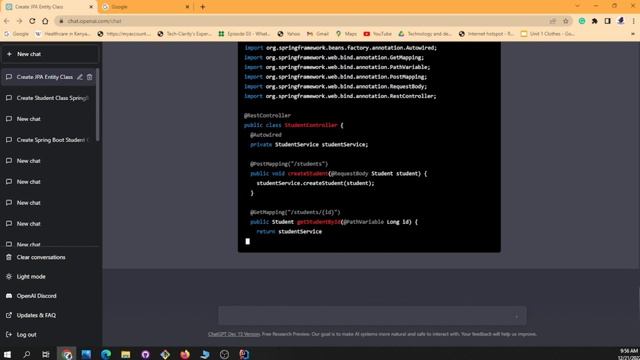
Task: Open the Google bookmark
Action: (x=16, y=34)
